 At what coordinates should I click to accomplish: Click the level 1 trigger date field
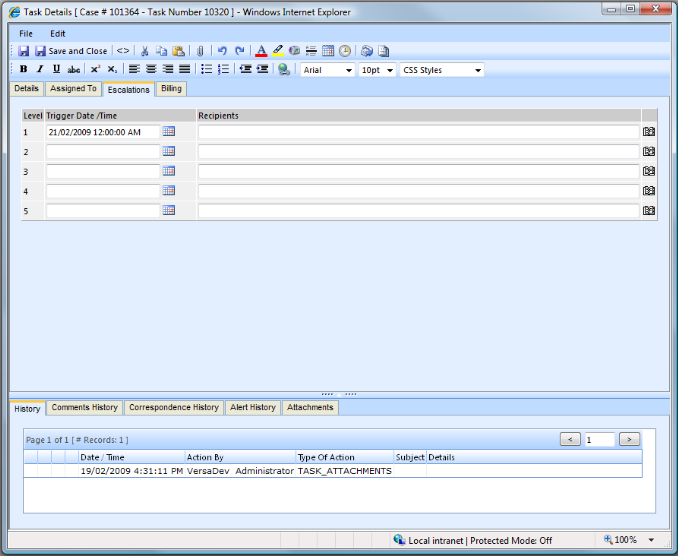click(x=103, y=132)
